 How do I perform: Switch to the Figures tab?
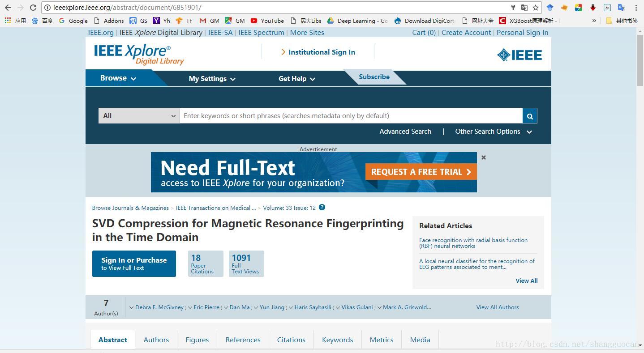tap(197, 340)
